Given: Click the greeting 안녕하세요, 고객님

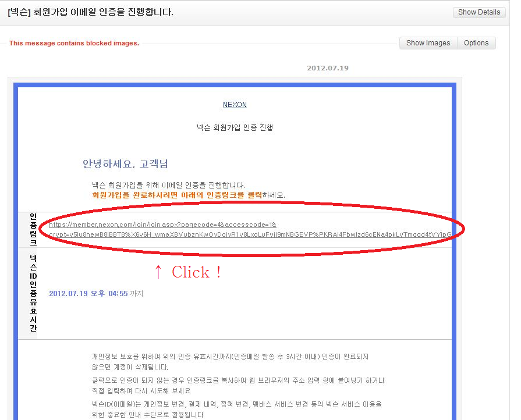Looking at the screenshot, I should [125, 164].
